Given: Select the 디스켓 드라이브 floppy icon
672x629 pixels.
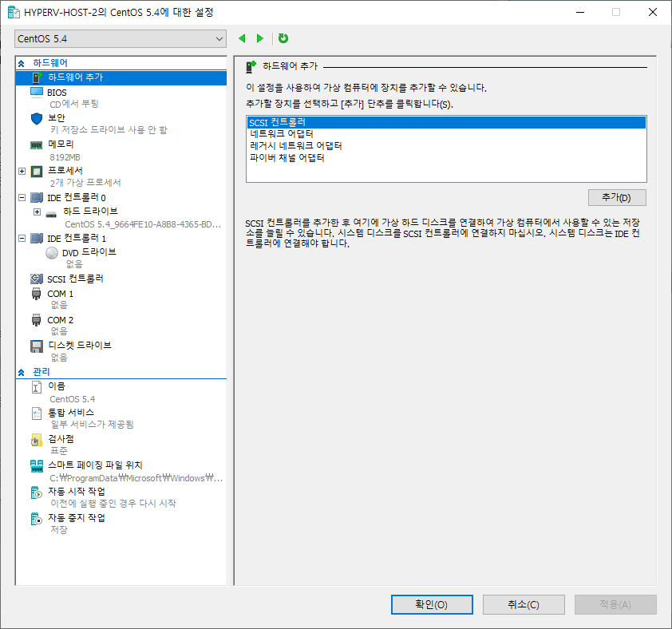Looking at the screenshot, I should pos(36,346).
